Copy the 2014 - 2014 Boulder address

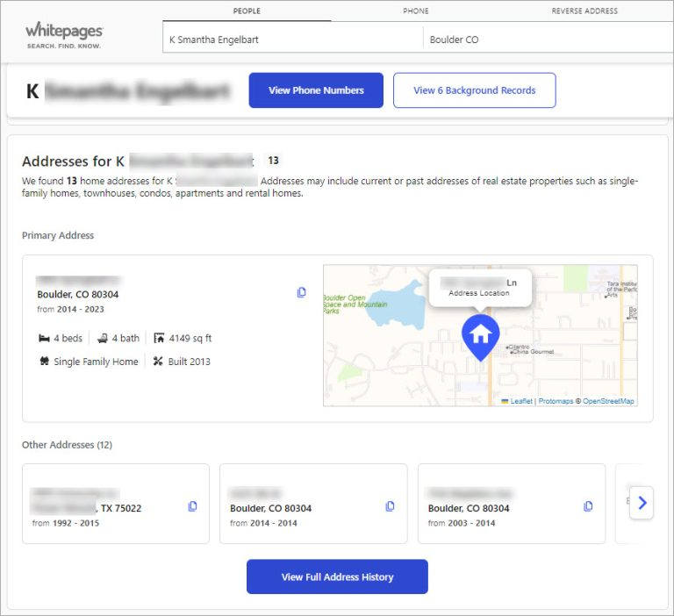pyautogui.click(x=390, y=506)
